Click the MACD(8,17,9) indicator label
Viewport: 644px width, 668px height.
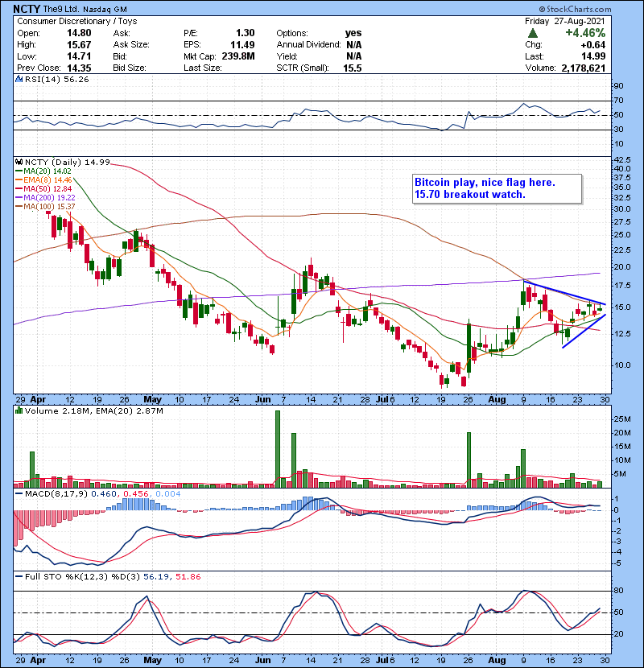coord(56,494)
